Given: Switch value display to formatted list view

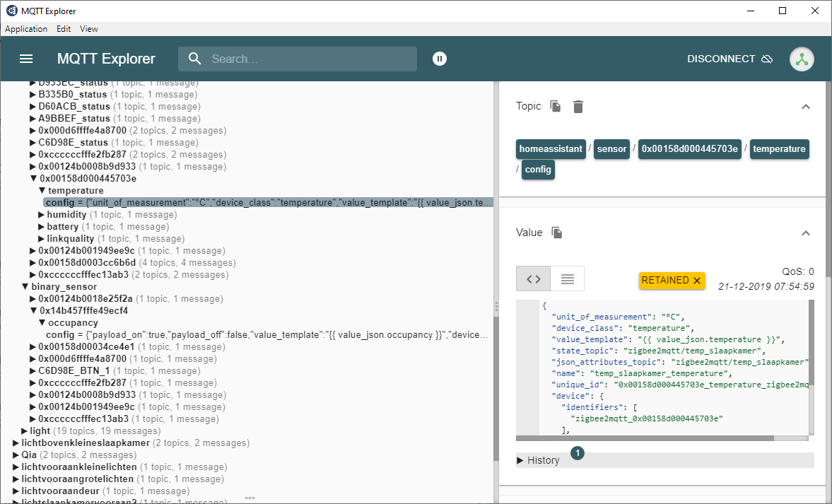Looking at the screenshot, I should (x=567, y=279).
